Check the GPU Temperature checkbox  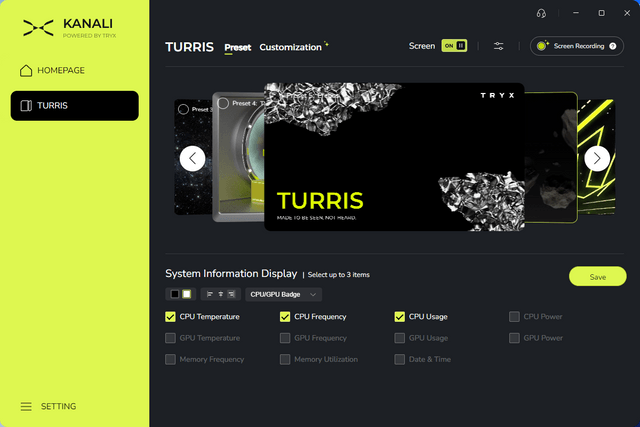tap(170, 338)
